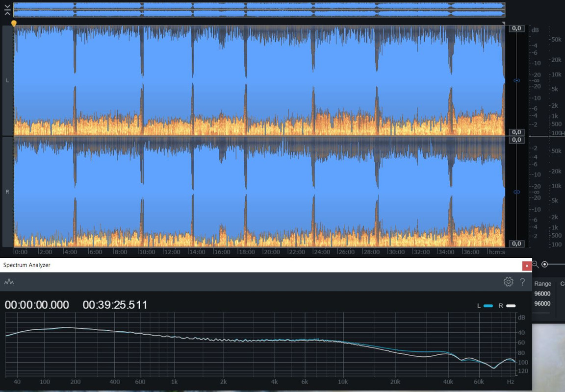Viewport: 565px width, 392px height.
Task: Click the 1k label on analyzer frequency axis
Action: pos(175,382)
